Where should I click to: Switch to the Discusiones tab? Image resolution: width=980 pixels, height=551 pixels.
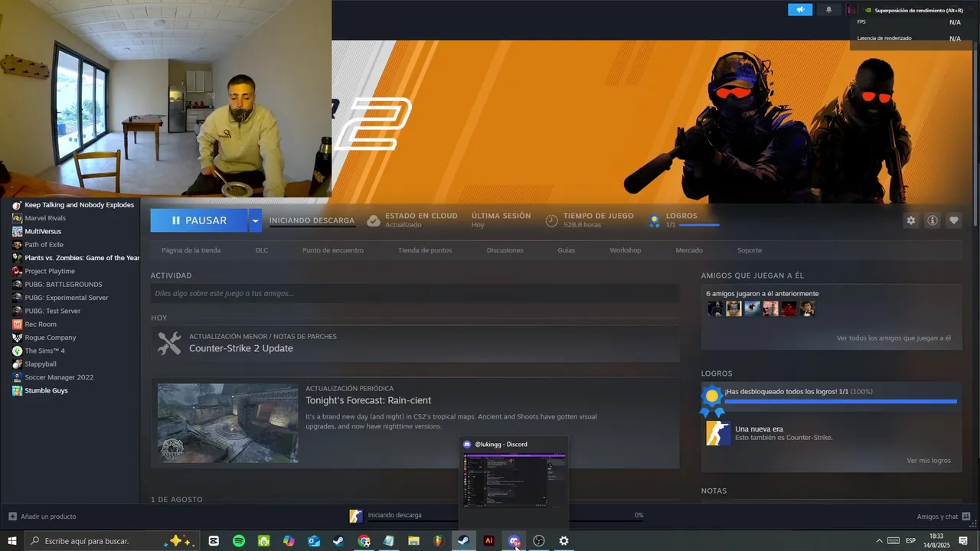pos(505,250)
